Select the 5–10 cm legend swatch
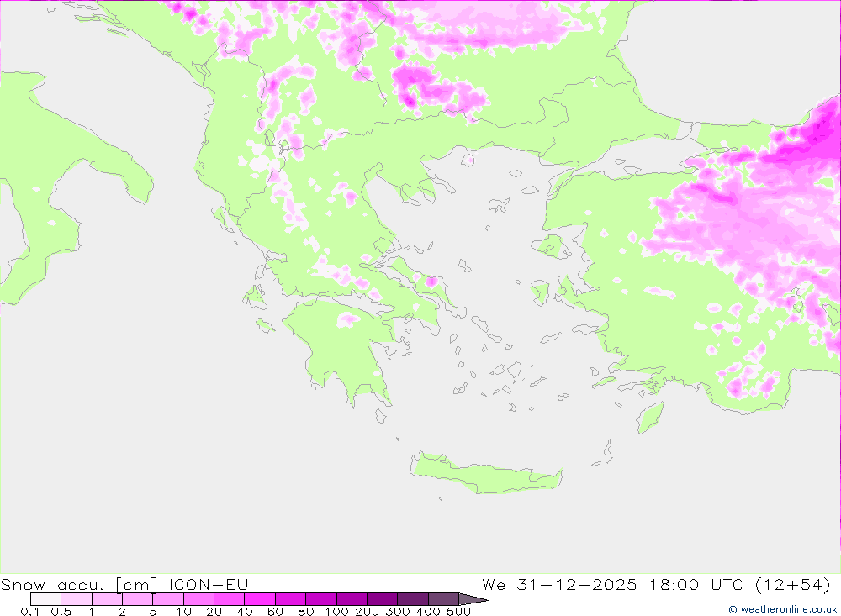841x616 pixels. (168, 599)
